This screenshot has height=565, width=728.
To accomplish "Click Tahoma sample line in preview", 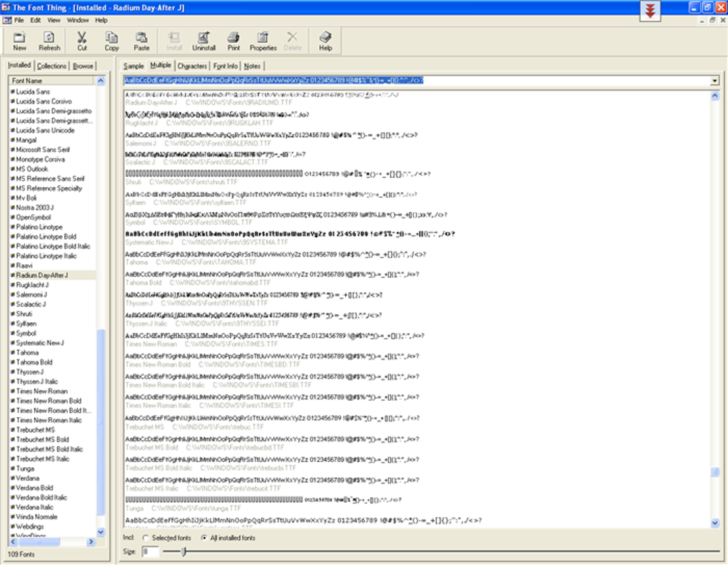I will [x=275, y=254].
